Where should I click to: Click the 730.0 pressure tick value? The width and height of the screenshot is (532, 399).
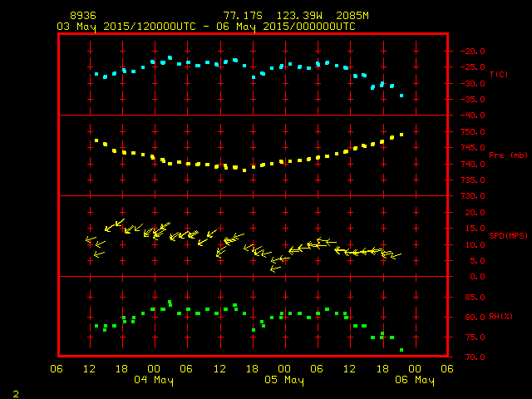[473, 196]
